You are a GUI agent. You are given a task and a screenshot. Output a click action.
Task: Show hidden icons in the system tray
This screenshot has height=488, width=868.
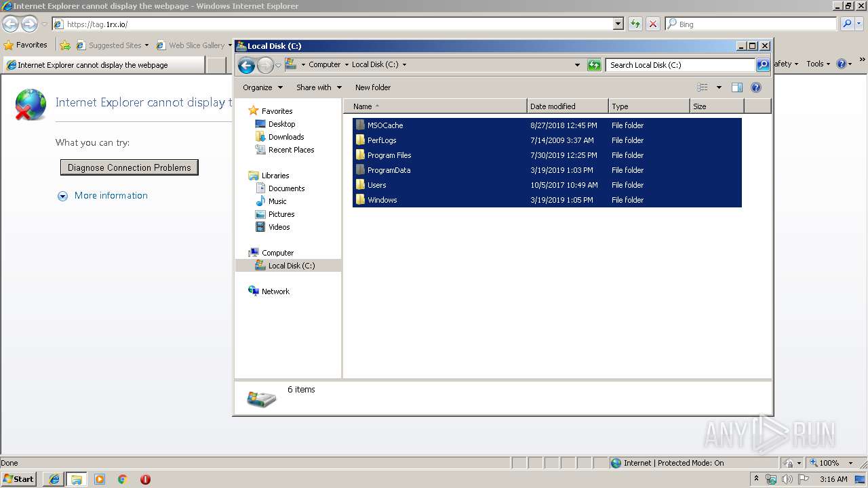(756, 479)
